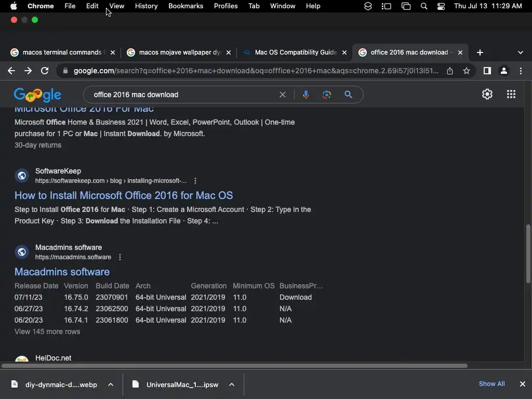532x399 pixels.
Task: Open Chrome three-dot menu
Action: [521, 71]
